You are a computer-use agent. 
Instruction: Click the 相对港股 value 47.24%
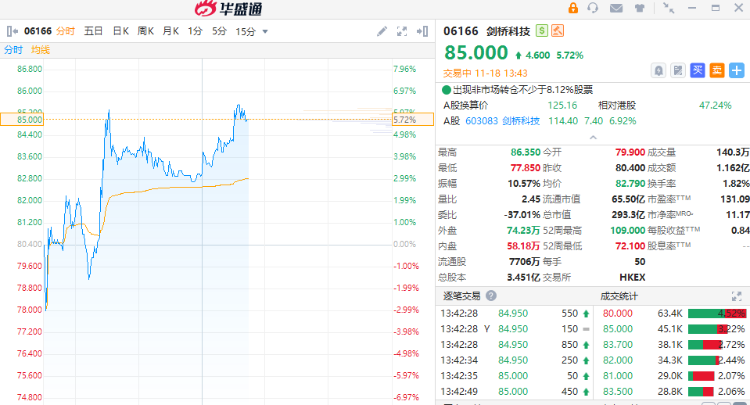715,105
